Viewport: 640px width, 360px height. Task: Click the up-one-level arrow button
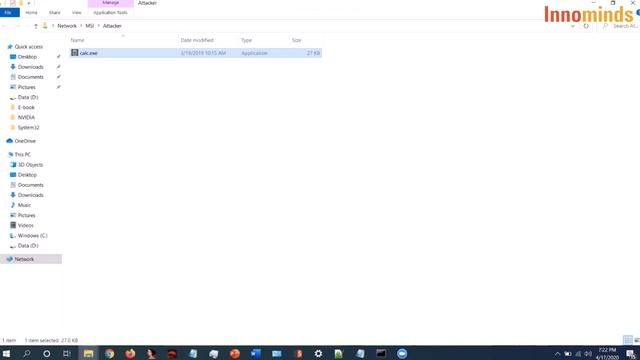point(36,26)
